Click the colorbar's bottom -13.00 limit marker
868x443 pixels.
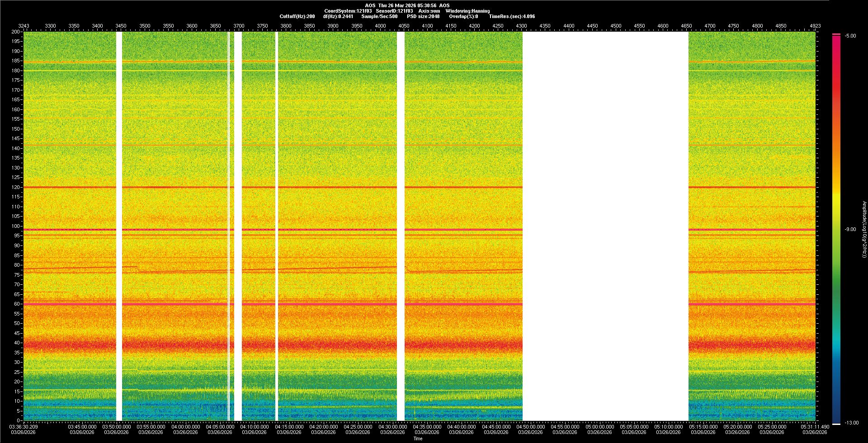pos(836,424)
